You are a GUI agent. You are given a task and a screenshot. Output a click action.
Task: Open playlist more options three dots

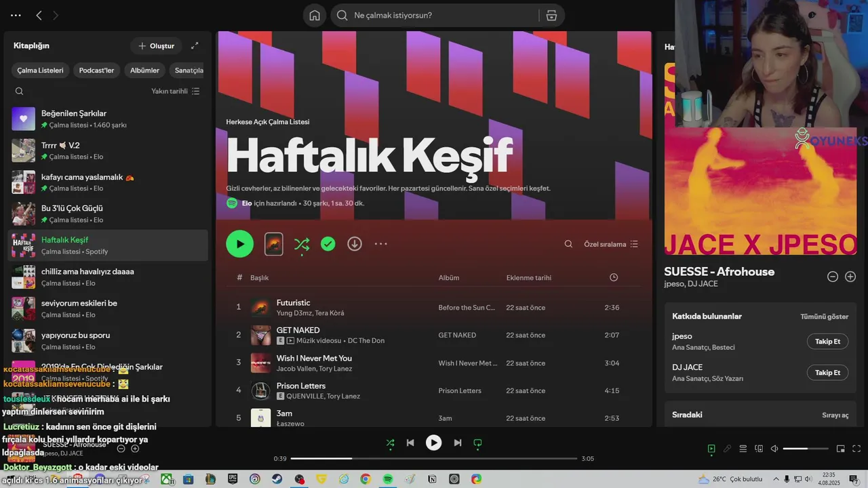(x=381, y=244)
